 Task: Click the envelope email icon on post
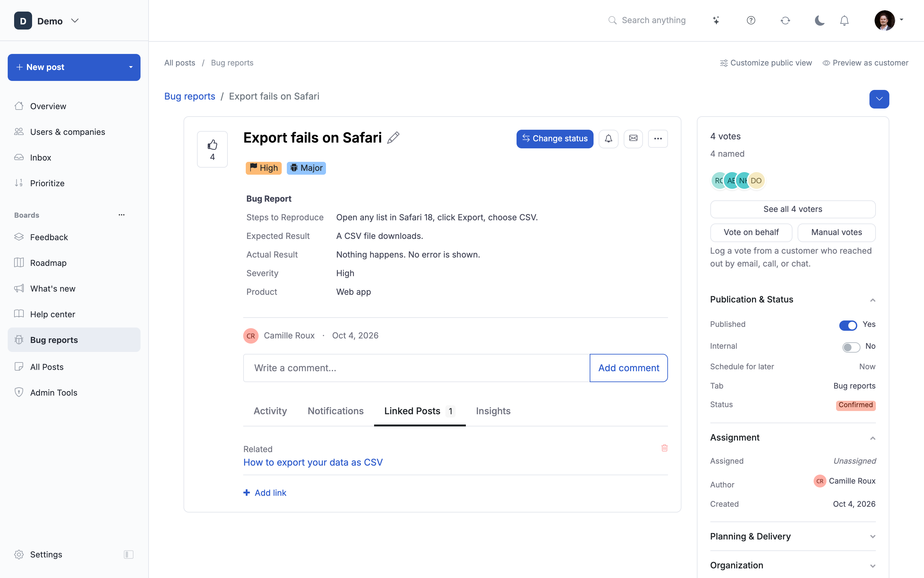[x=633, y=138]
